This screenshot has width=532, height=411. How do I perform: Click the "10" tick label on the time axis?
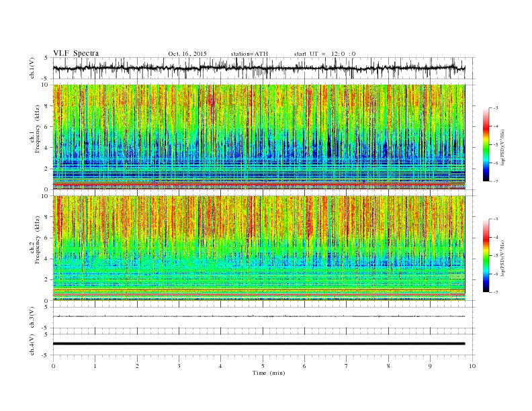(472, 366)
